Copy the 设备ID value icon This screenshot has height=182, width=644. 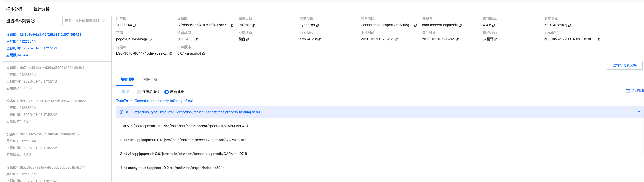click(232, 25)
